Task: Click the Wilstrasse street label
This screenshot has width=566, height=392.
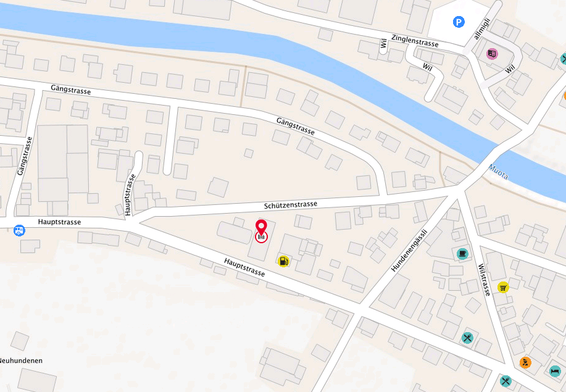Action: point(485,280)
